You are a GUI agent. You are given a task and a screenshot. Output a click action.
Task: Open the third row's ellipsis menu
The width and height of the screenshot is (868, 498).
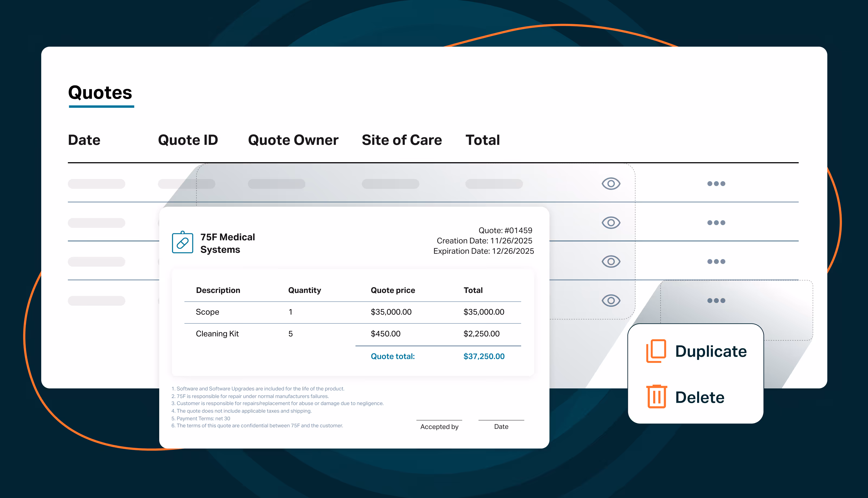(x=716, y=262)
